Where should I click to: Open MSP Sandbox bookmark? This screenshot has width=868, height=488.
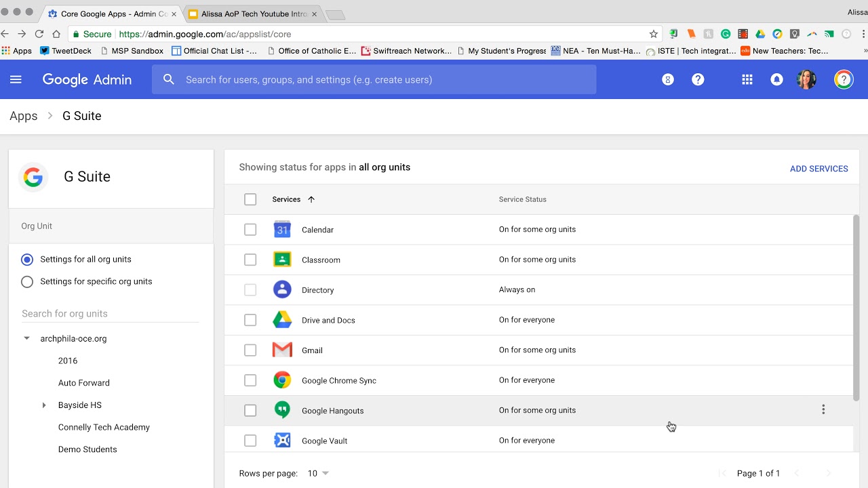[x=132, y=51]
